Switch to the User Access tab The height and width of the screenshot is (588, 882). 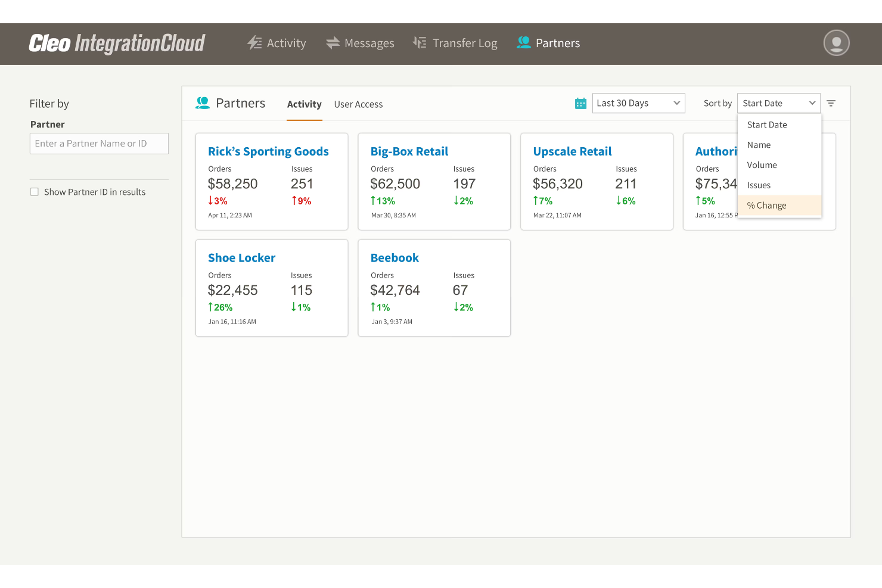point(358,104)
